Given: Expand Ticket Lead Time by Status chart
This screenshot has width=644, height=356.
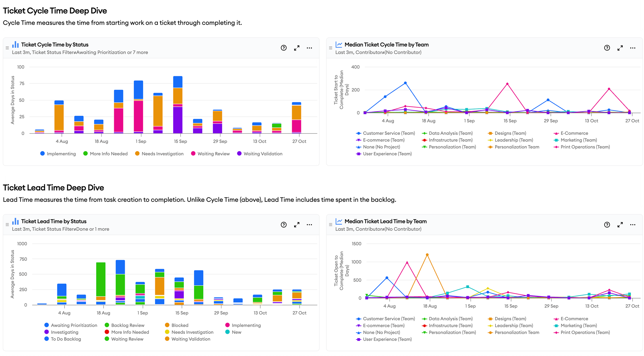Looking at the screenshot, I should pos(296,224).
